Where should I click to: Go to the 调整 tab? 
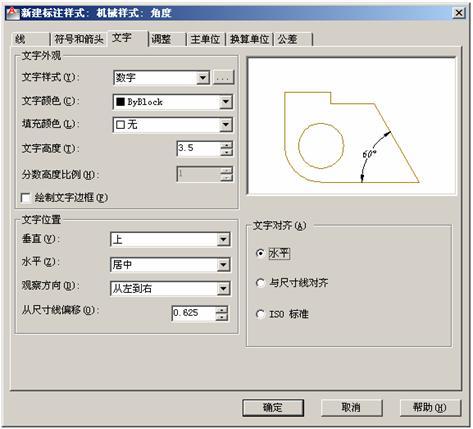(167, 39)
